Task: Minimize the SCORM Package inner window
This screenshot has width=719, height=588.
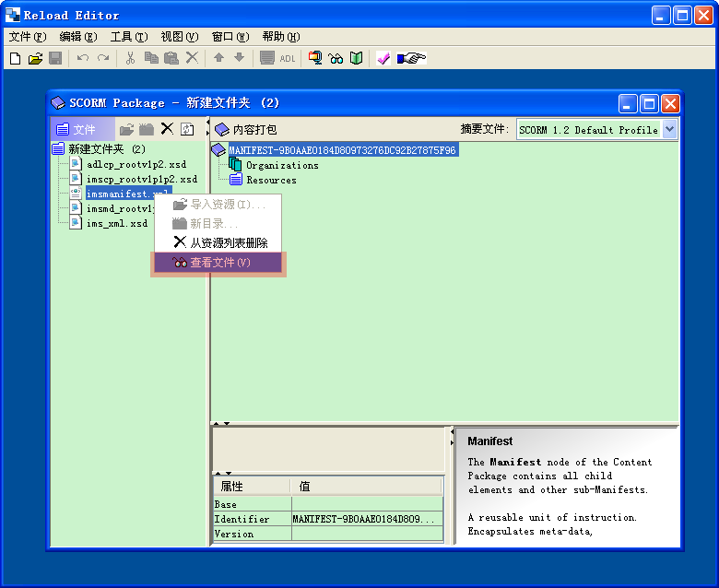Action: [x=628, y=103]
